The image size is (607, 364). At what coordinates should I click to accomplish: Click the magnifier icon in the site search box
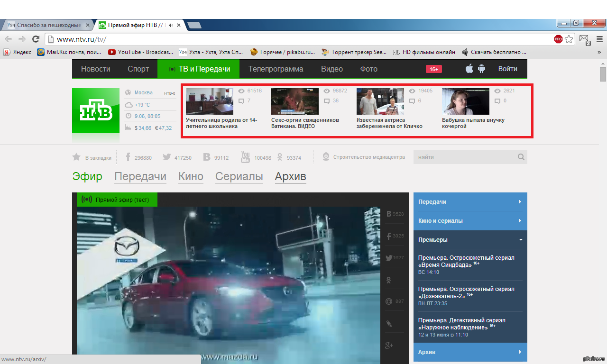[521, 157]
